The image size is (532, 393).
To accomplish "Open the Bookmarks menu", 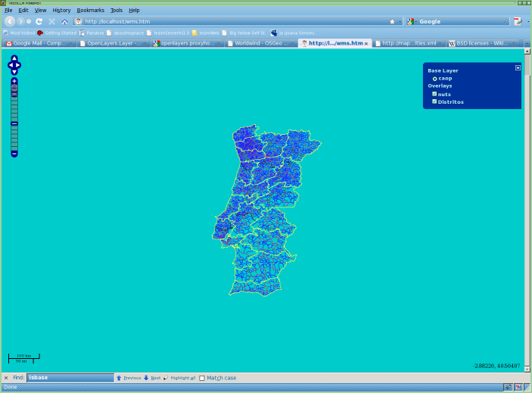I will point(90,10).
